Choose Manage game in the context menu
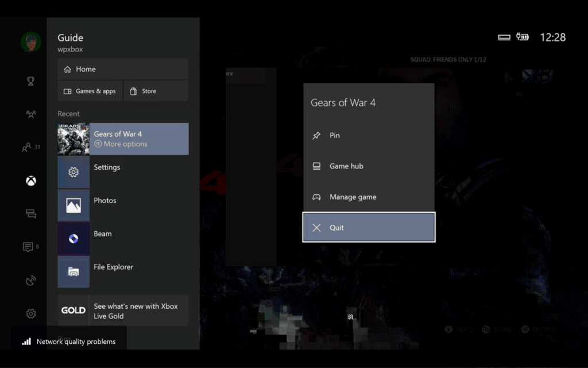The image size is (588, 368). pos(369,197)
